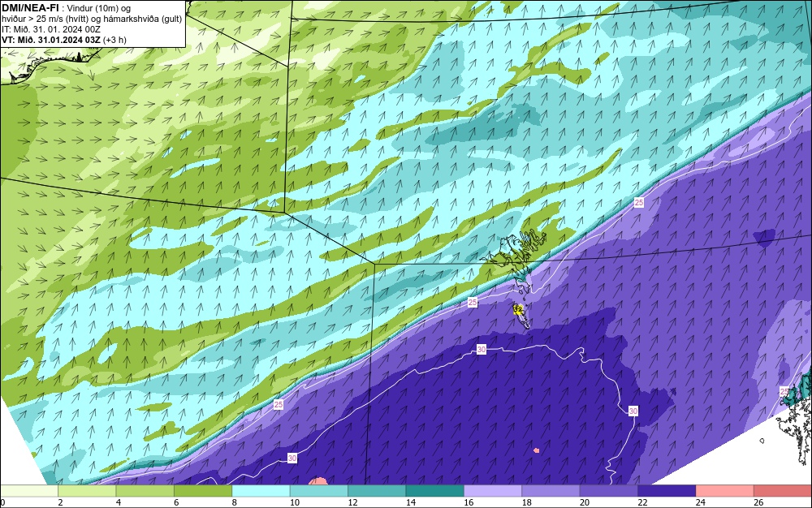Select the 2–4 m/s light green legend swatch
The height and width of the screenshot is (508, 812).
click(87, 491)
